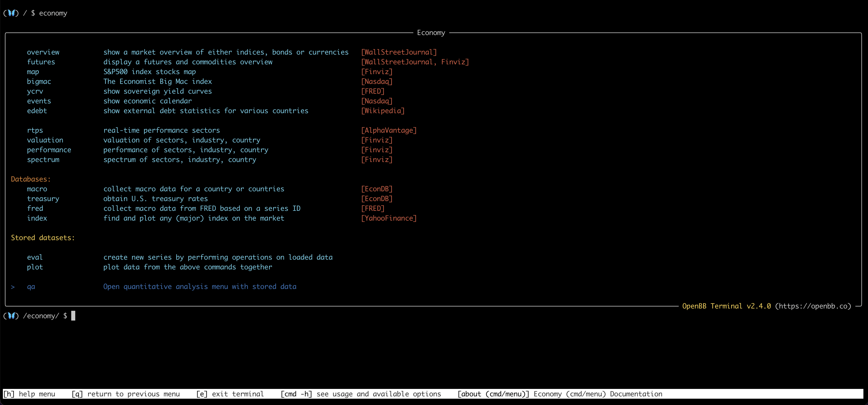This screenshot has height=405, width=868.
Task: Click the [AlphaVantage] source tag
Action: click(x=389, y=130)
